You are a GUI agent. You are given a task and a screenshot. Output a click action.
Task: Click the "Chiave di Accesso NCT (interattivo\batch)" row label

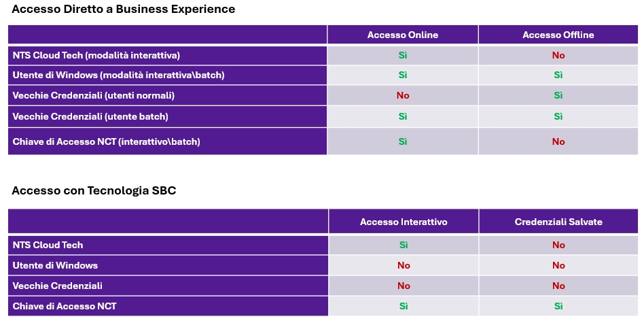(x=106, y=141)
